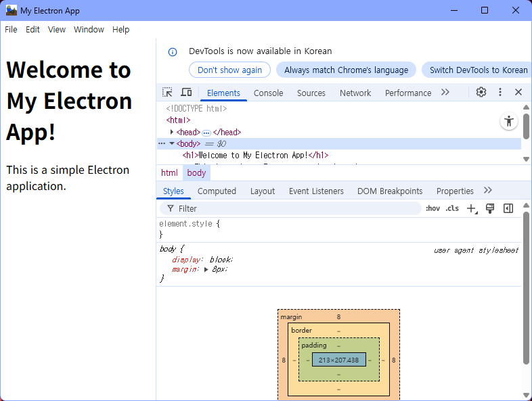Close the DevTools panel

[518, 93]
